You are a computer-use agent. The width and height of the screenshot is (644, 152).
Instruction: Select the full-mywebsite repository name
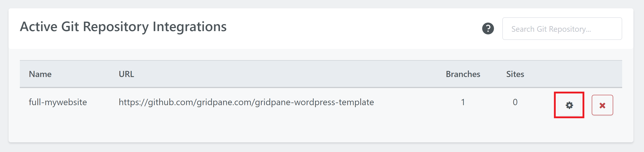coord(58,102)
